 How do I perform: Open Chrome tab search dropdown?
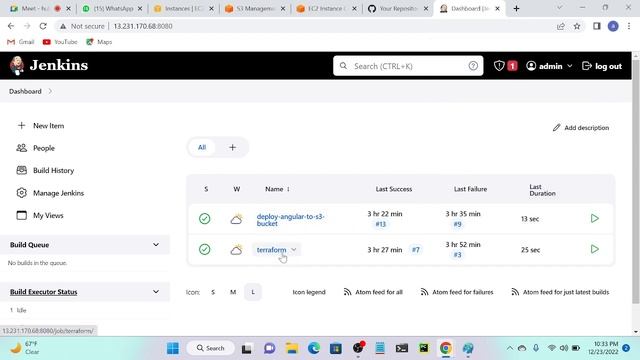[x=560, y=8]
